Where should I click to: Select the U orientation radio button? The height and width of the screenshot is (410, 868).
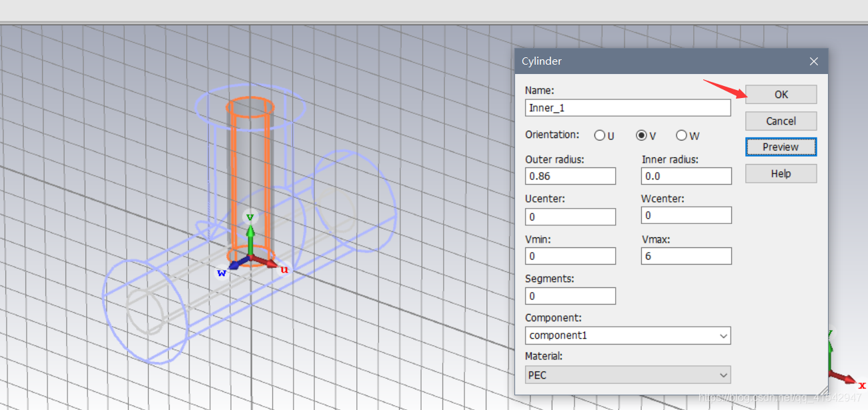pos(600,135)
